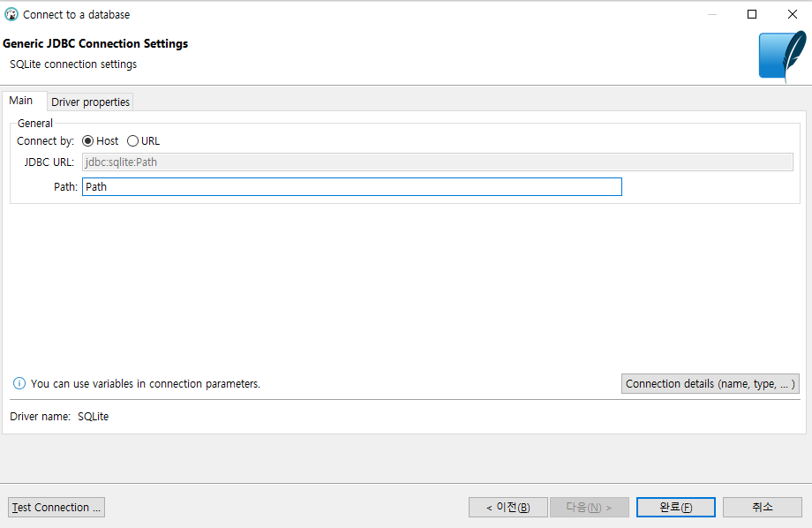Click the 'Path:' field label
Image resolution: width=812 pixels, height=528 pixels.
(x=66, y=187)
